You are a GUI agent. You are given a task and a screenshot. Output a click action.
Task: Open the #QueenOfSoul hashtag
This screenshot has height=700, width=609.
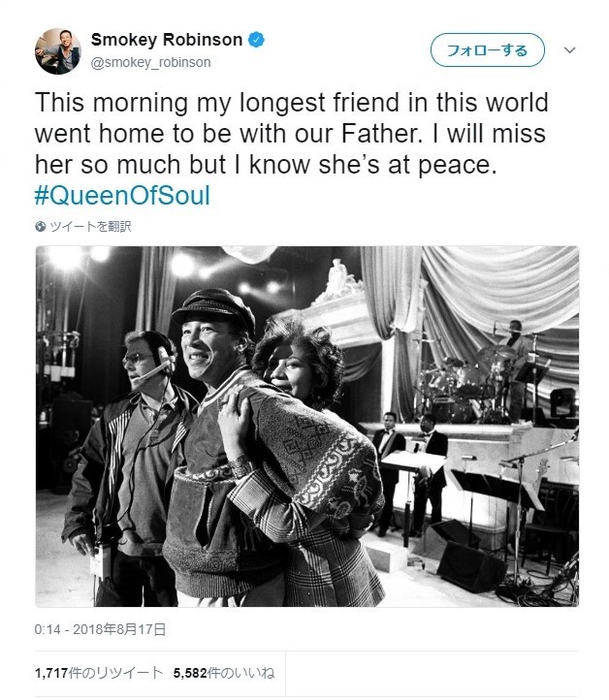[121, 195]
